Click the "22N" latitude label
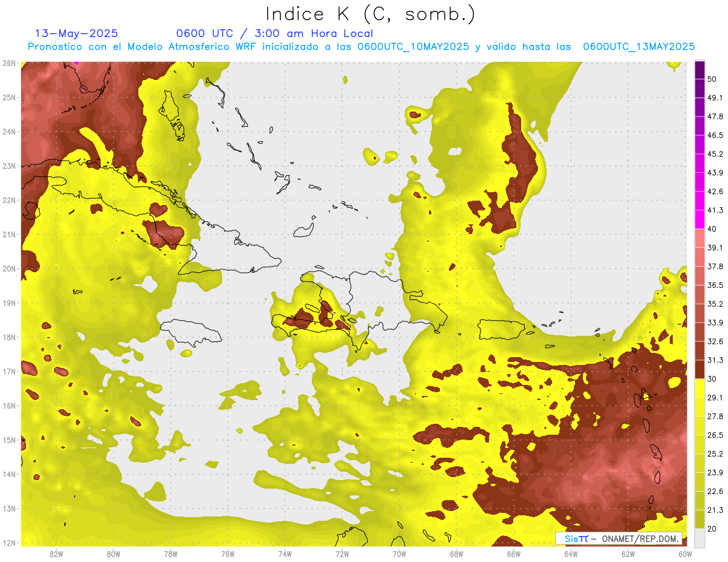This screenshot has width=728, height=562. point(9,200)
